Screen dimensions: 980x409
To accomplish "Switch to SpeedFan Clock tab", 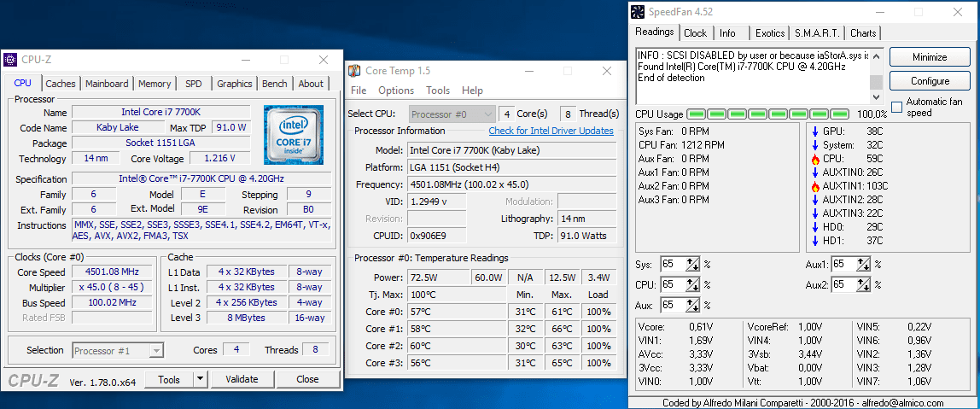I will click(695, 33).
